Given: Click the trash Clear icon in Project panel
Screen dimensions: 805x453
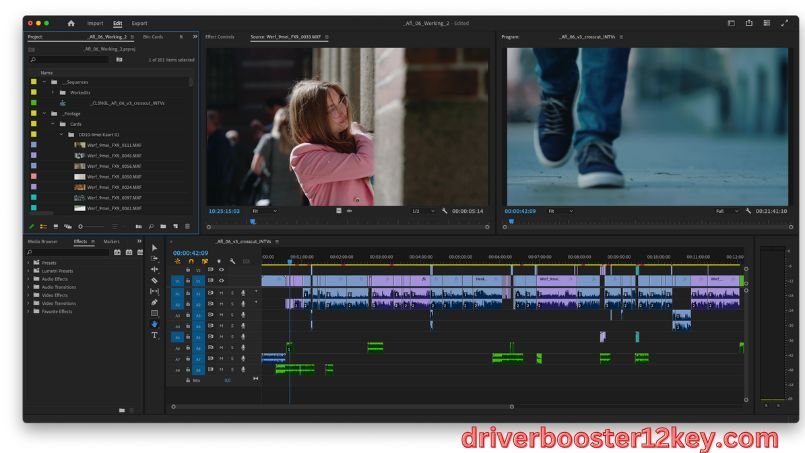Looking at the screenshot, I should (x=187, y=226).
